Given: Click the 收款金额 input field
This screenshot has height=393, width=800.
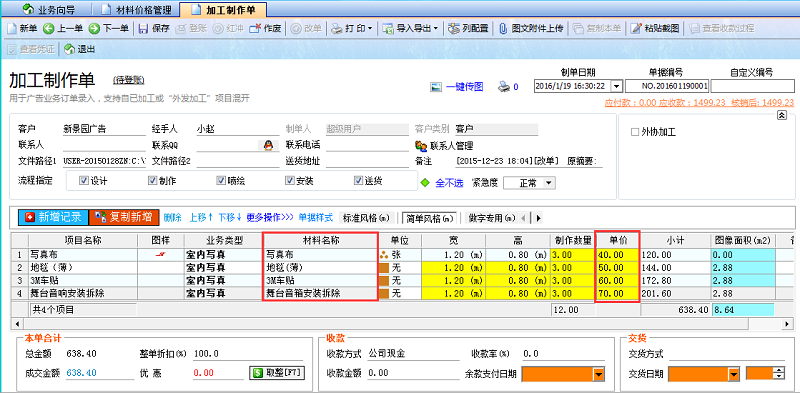Looking at the screenshot, I should coord(413,373).
